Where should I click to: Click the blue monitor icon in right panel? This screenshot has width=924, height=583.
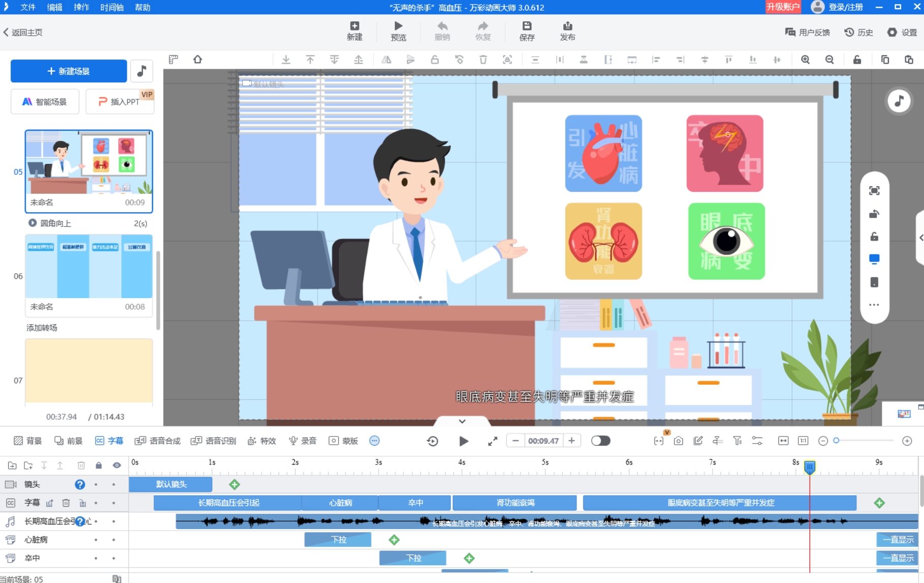tap(874, 259)
